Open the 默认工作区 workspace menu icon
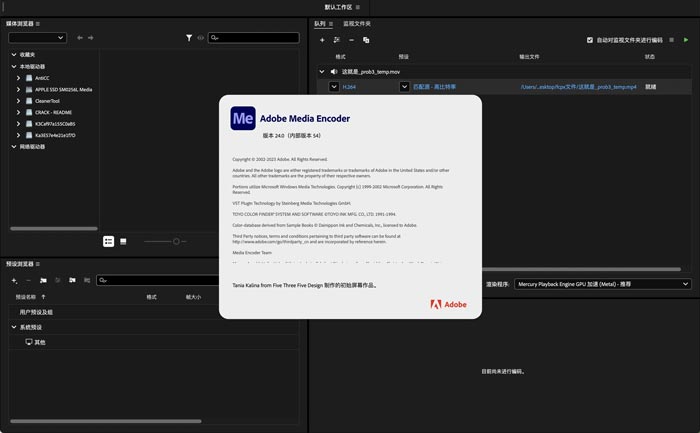This screenshot has height=433, width=700. pyautogui.click(x=358, y=7)
